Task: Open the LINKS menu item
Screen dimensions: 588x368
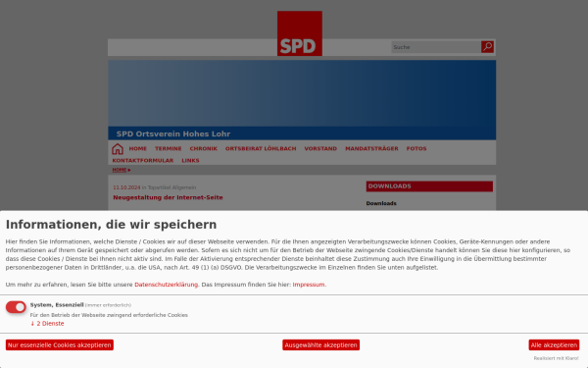Action: pos(190,160)
